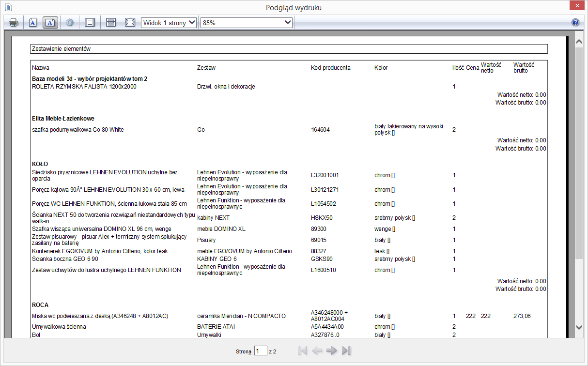Click the 'kabiny NEXT' cell
This screenshot has width=588, height=366.
coord(214,218)
